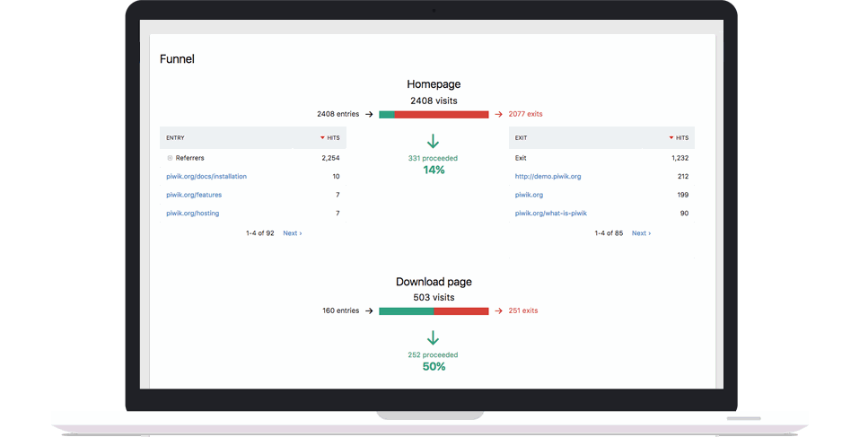Viewport: 868px width, 437px height.
Task: Click the ENTRY column header
Action: coord(176,138)
